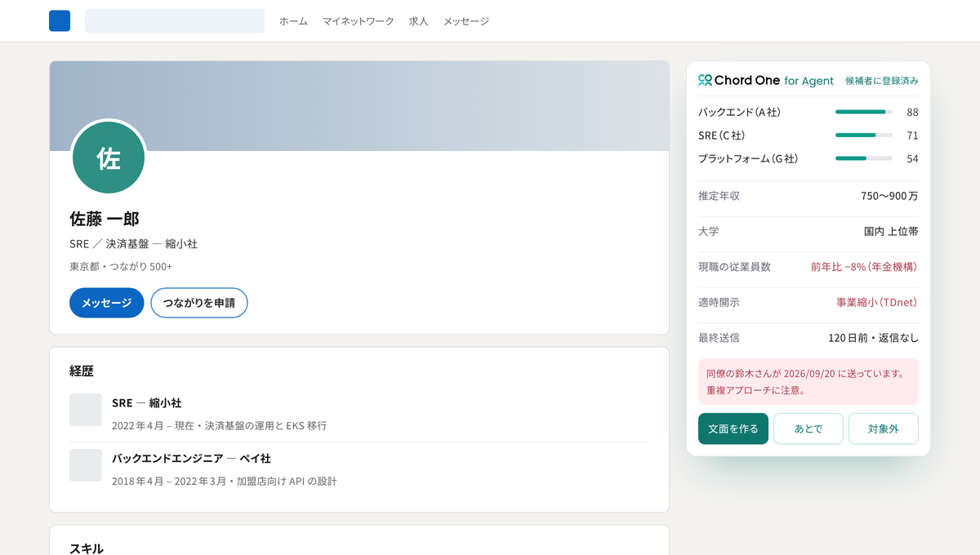Click the 750〜900万 estimated salary value

pos(889,196)
